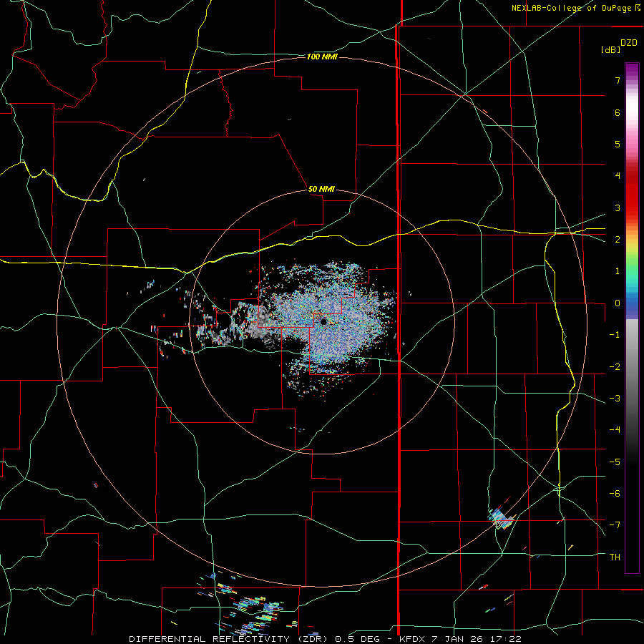
Task: Click the positive 2 scale label
Action: click(618, 240)
